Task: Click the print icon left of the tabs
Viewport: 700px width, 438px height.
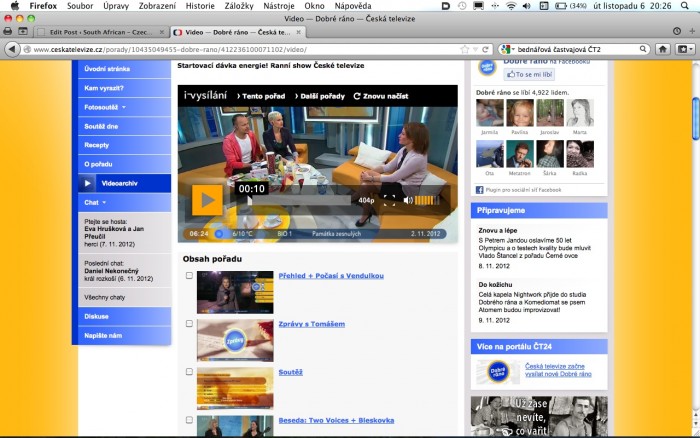Action: coord(8,31)
